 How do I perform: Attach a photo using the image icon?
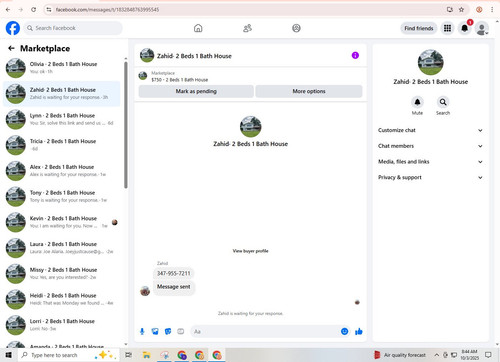(x=155, y=331)
